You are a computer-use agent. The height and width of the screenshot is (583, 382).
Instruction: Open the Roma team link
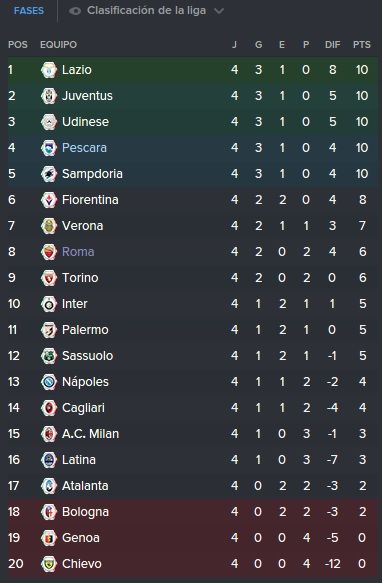78,252
